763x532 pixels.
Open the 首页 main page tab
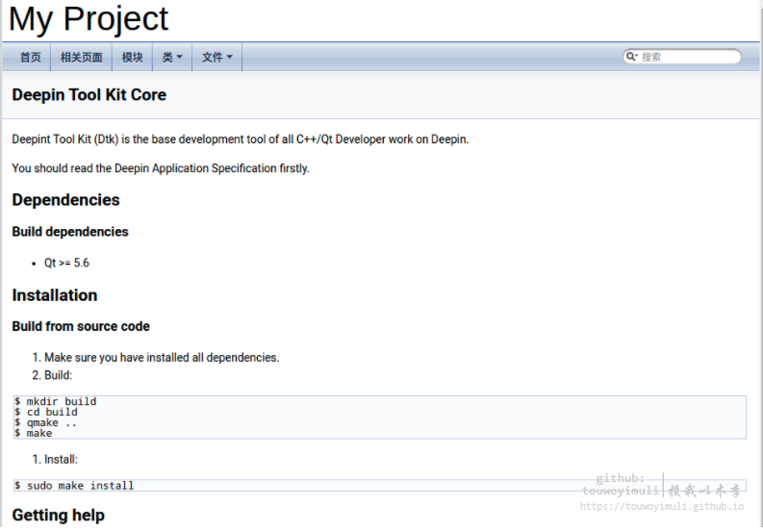30,57
